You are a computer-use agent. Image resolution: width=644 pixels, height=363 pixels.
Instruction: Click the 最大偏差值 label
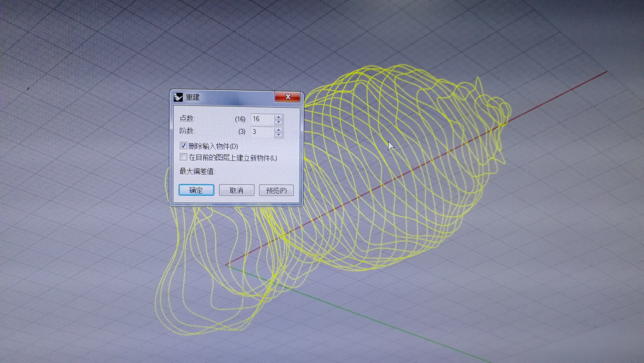pos(197,171)
